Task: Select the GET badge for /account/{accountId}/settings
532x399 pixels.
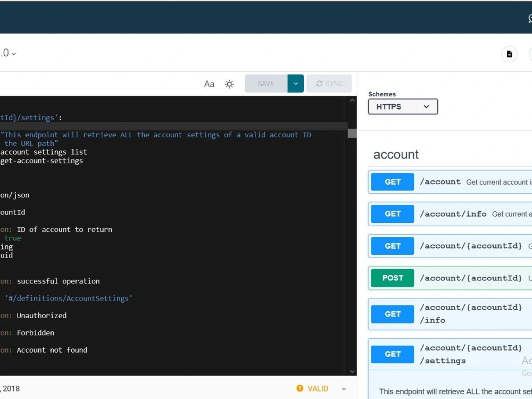Action: click(x=392, y=354)
